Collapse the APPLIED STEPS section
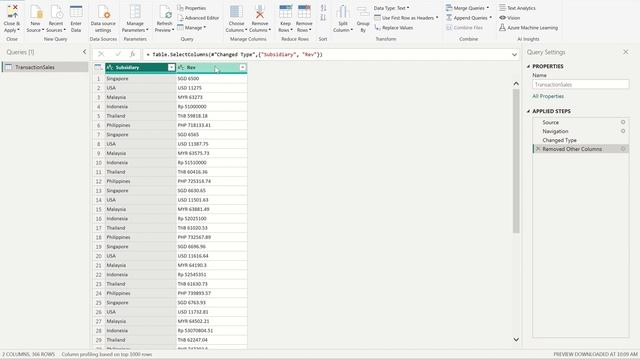This screenshot has height=360, width=640. (529, 111)
